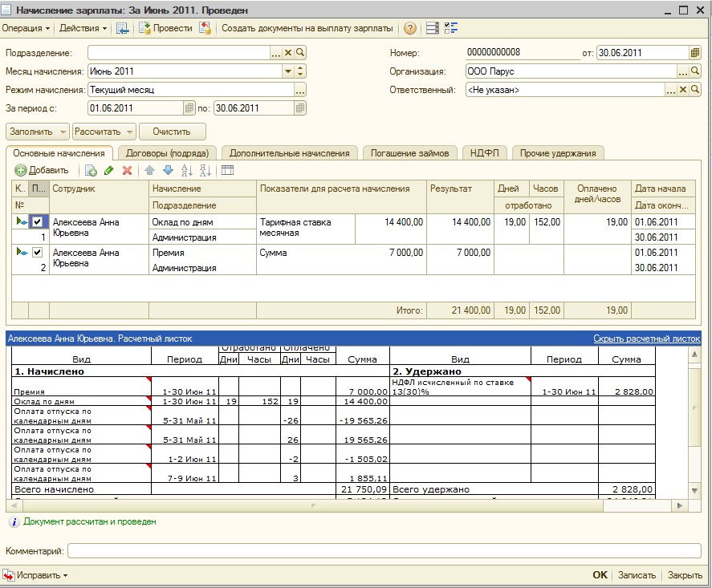Switch to the НДФЛ tab
The height and width of the screenshot is (588, 712).
click(x=485, y=153)
